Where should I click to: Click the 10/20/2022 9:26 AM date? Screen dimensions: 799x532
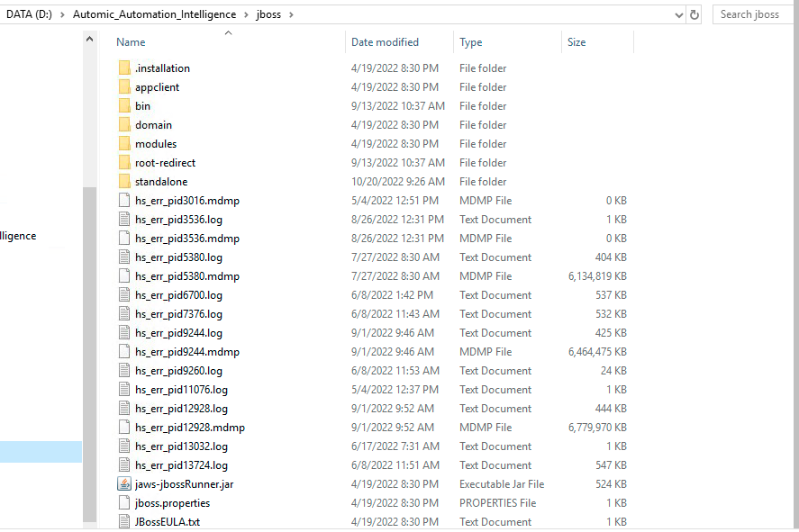click(398, 182)
